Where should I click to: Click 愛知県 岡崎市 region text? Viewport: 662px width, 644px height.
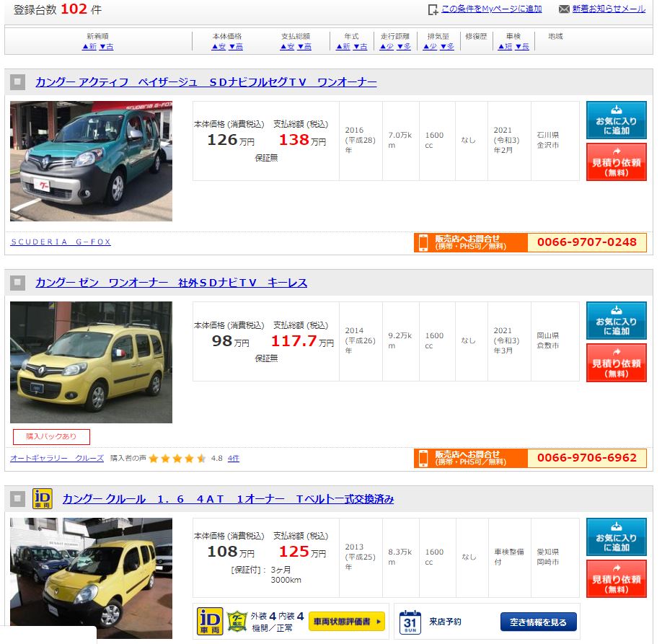(x=547, y=557)
